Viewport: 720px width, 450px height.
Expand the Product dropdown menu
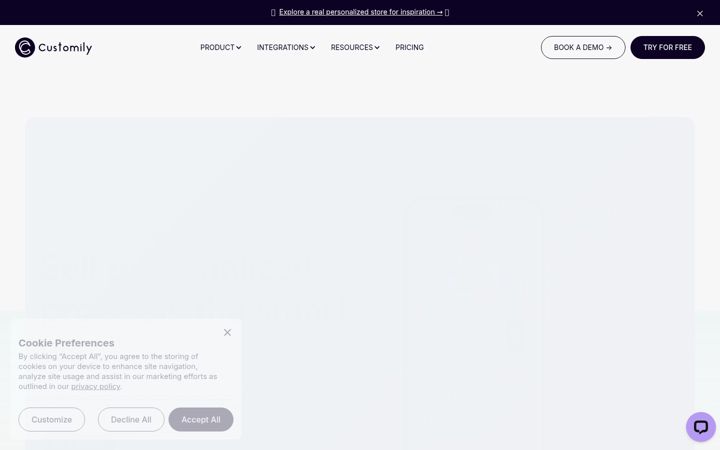pyautogui.click(x=220, y=47)
